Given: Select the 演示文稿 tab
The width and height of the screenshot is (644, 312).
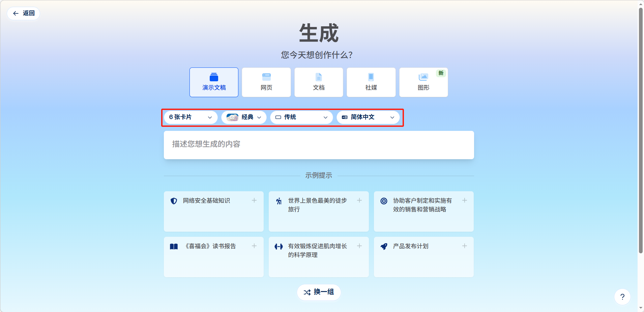Looking at the screenshot, I should pos(214,82).
